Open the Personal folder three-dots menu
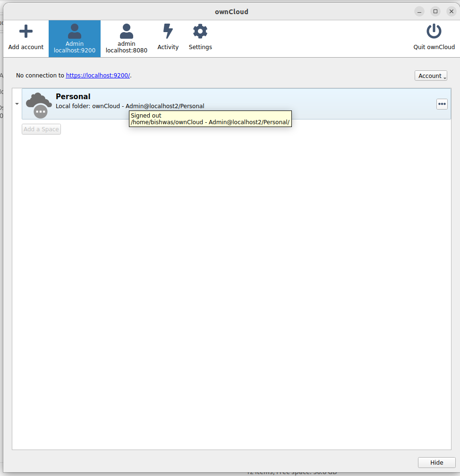This screenshot has width=460, height=476. (442, 104)
